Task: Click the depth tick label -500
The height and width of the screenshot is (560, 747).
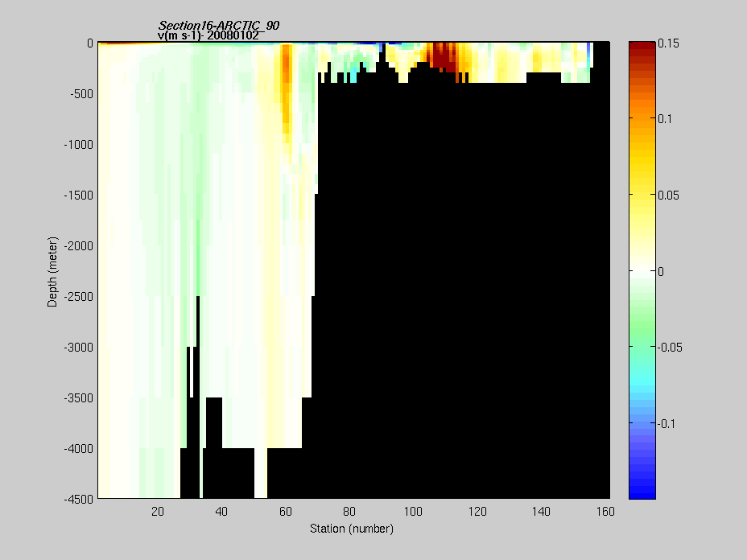Action: 81,94
